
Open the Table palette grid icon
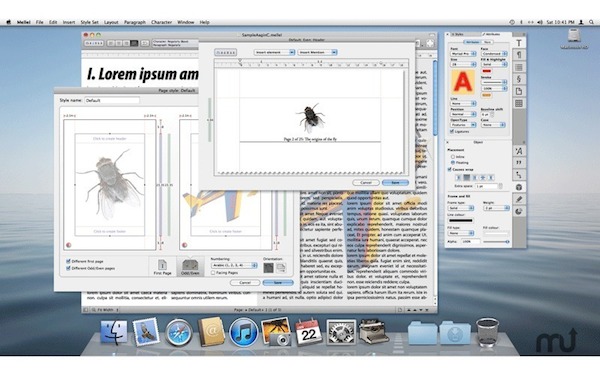[519, 103]
